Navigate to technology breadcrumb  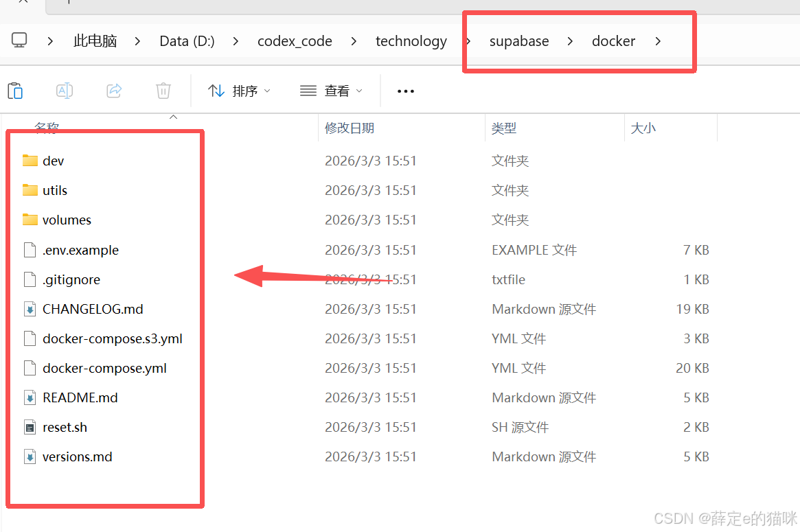pos(411,41)
